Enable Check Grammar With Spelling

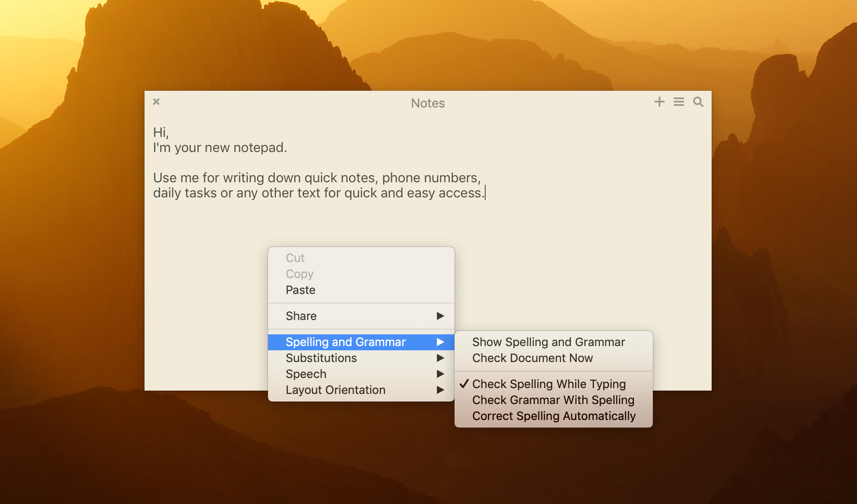pyautogui.click(x=553, y=399)
